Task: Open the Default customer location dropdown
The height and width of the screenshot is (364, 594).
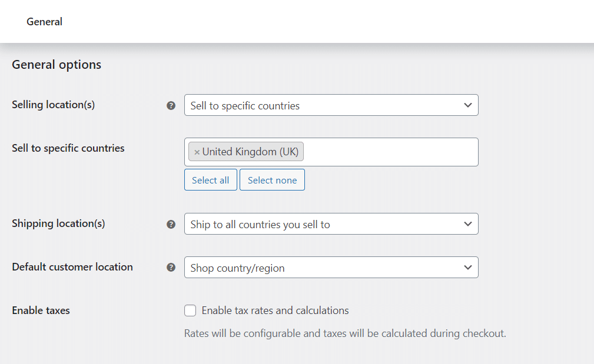Action: 330,268
